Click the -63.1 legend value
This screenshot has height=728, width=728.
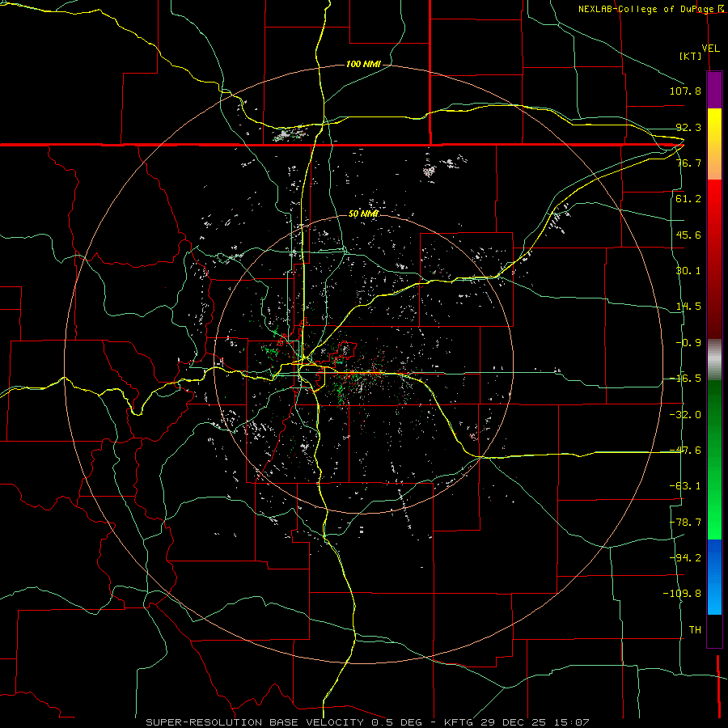685,486
